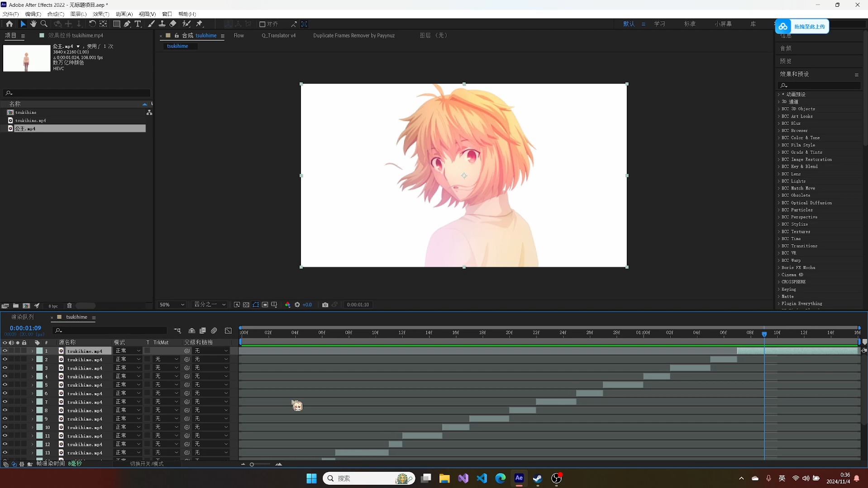Open the fast previews icon

237,305
